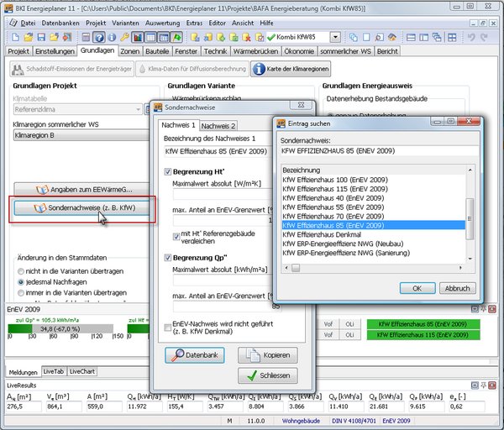504x430 pixels.
Task: Toggle the Begrenzung Qp'' checkbox
Action: (x=168, y=255)
